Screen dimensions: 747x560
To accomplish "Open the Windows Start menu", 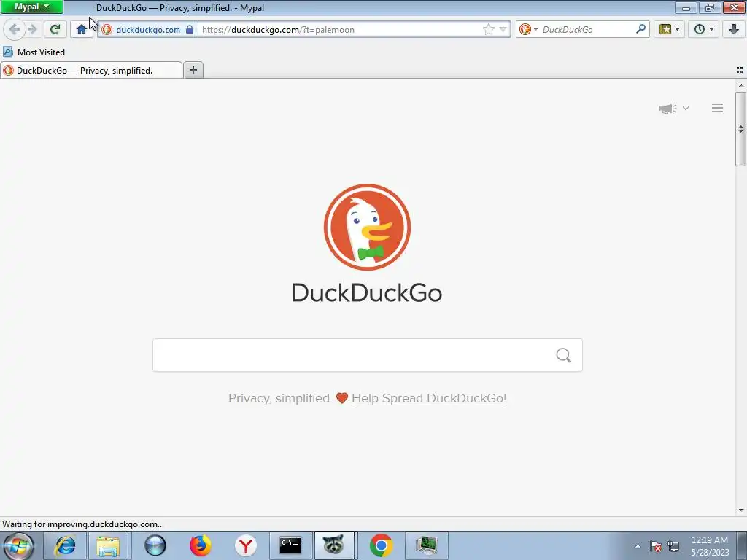I will coord(19,545).
